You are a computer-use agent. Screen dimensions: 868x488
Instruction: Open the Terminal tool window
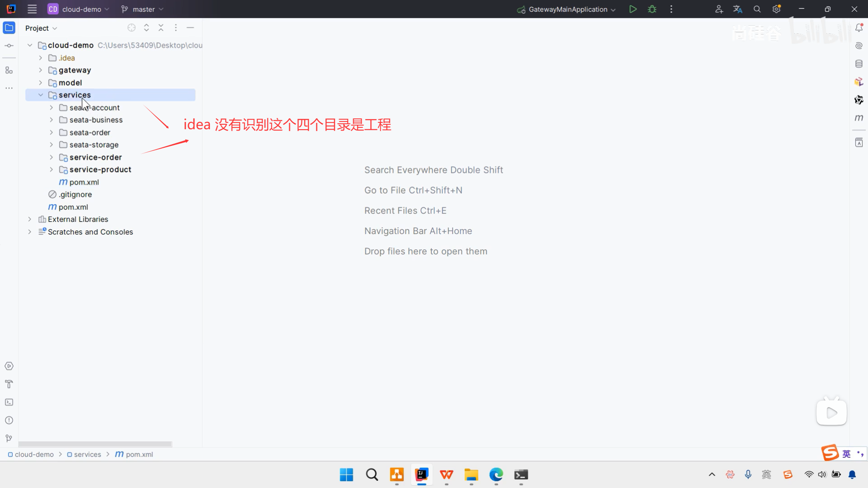tap(9, 402)
